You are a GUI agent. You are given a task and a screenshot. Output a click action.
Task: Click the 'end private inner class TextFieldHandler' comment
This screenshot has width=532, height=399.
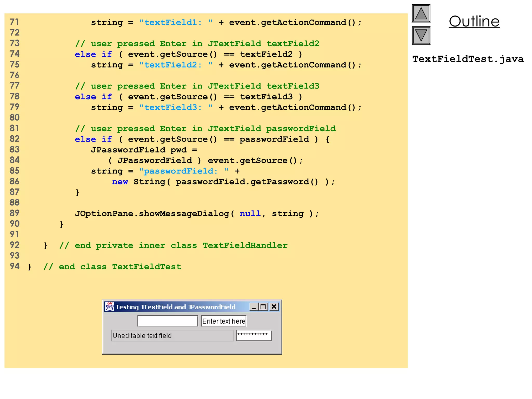(x=173, y=245)
